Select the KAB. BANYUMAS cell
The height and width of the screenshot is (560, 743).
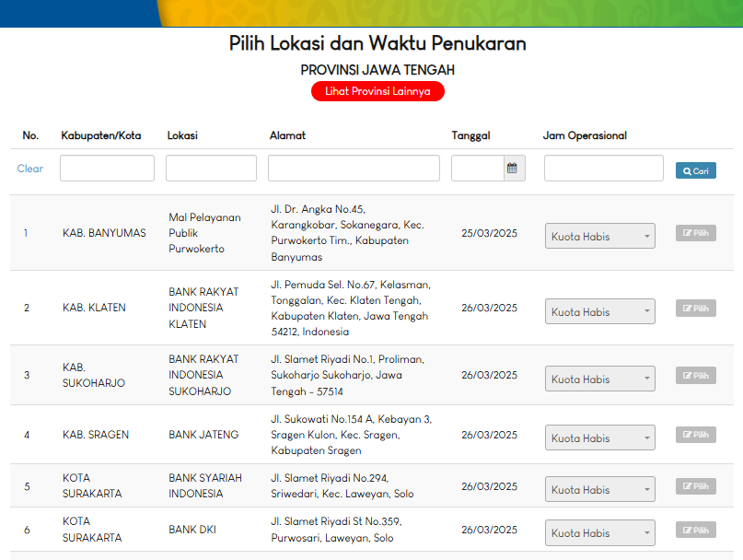click(104, 233)
